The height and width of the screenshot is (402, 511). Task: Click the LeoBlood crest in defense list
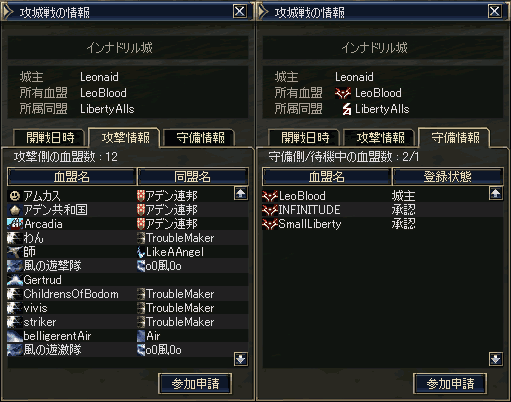tap(270, 196)
